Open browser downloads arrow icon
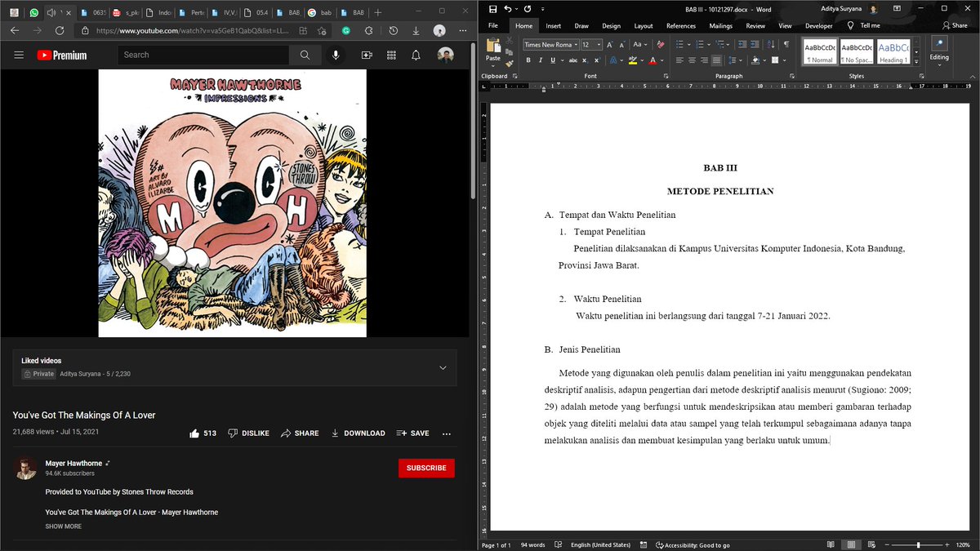The height and width of the screenshot is (551, 980). click(x=416, y=30)
